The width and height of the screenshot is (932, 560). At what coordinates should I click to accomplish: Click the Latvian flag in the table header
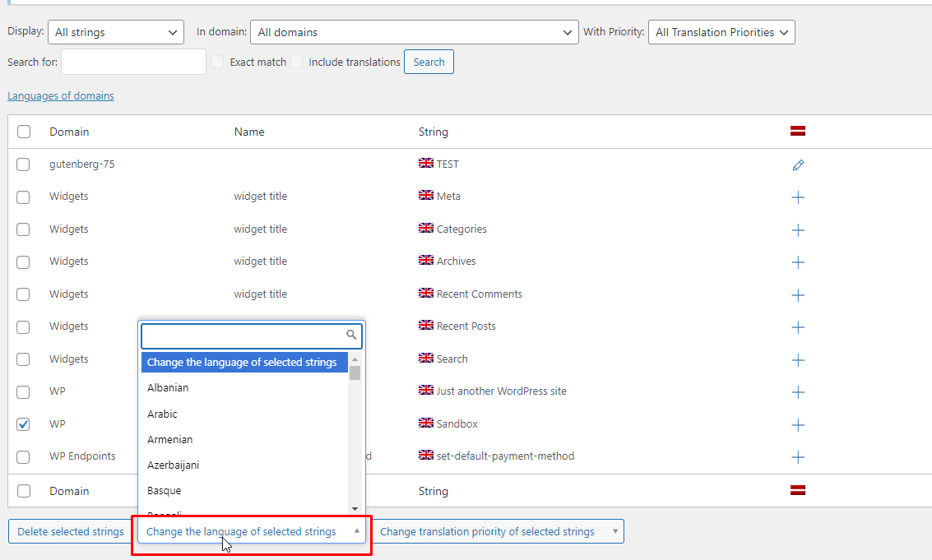(797, 132)
